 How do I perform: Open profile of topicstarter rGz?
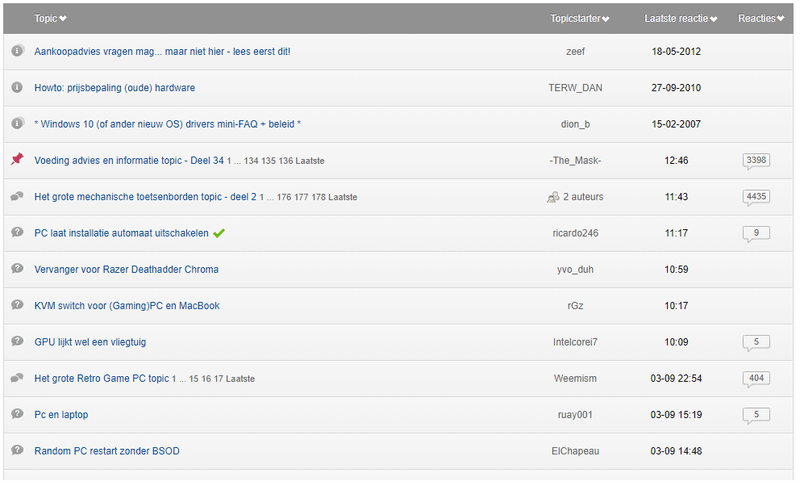pos(575,306)
